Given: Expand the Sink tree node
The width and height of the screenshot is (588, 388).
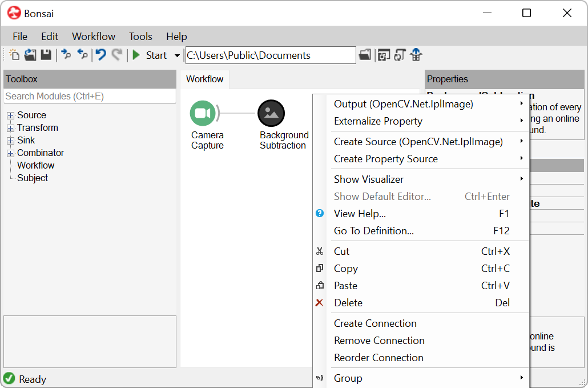Looking at the screenshot, I should [10, 141].
